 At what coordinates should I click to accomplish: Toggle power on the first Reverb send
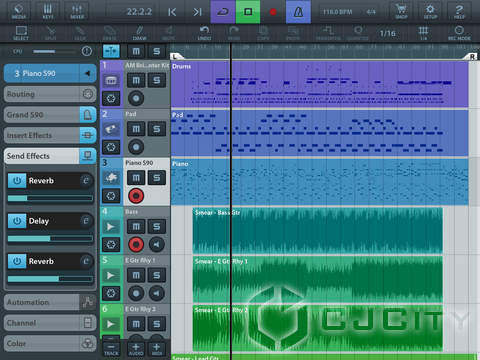17,181
